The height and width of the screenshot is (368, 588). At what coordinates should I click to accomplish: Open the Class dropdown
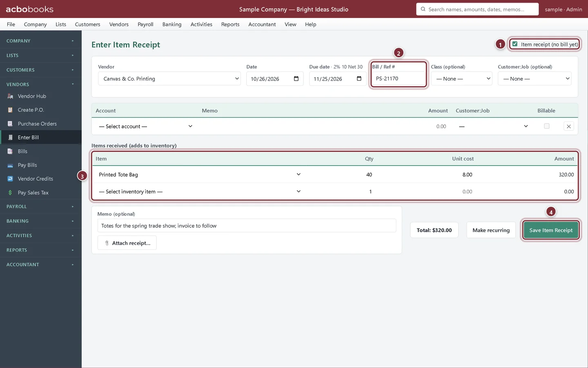(462, 79)
